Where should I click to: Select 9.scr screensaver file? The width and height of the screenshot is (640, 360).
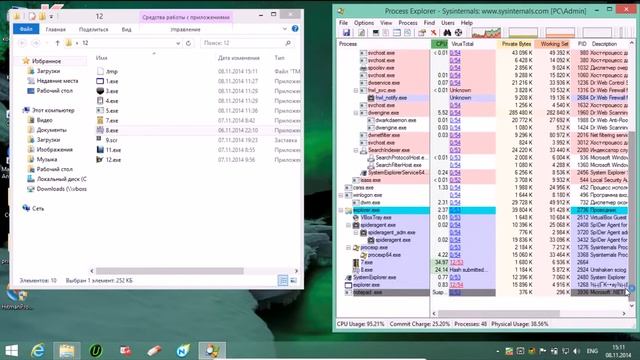point(108,140)
